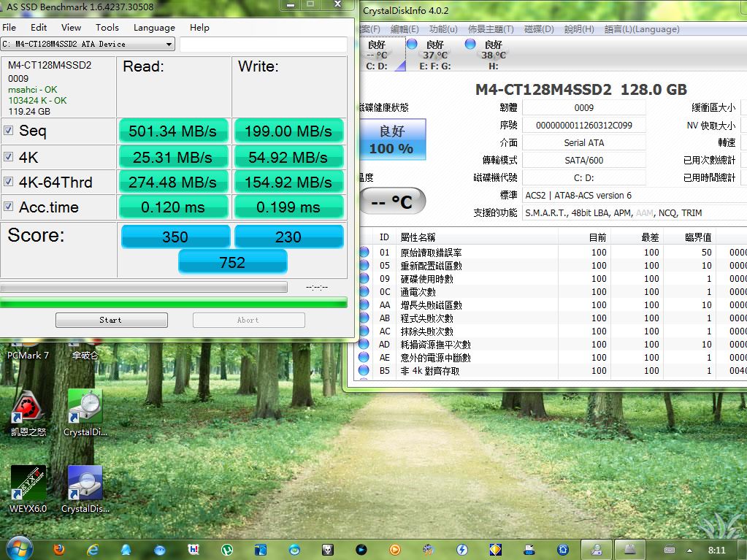Launch 凯恩之怒 desktop shortcut
747x560 pixels.
(x=28, y=414)
